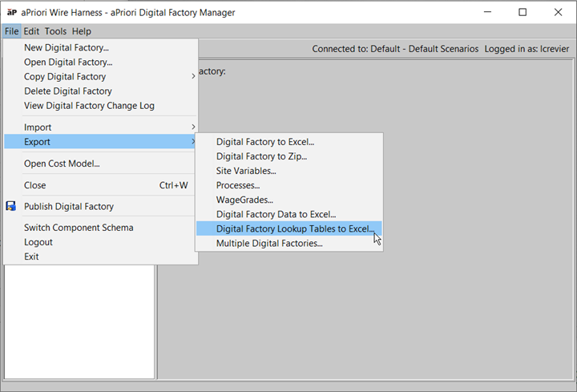Minimize the Digital Factory Manager window
The height and width of the screenshot is (392, 577).
click(487, 12)
